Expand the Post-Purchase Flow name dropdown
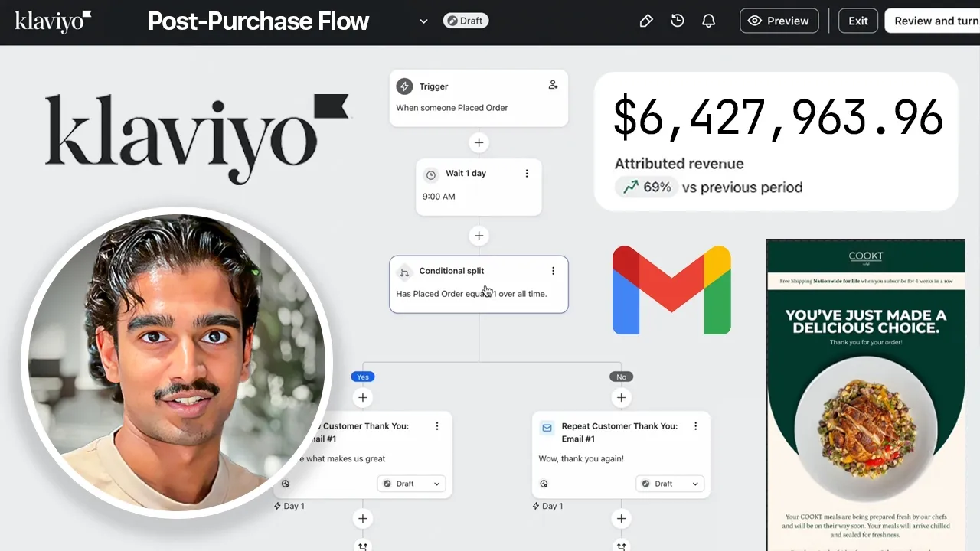The image size is (980, 551). [x=423, y=21]
